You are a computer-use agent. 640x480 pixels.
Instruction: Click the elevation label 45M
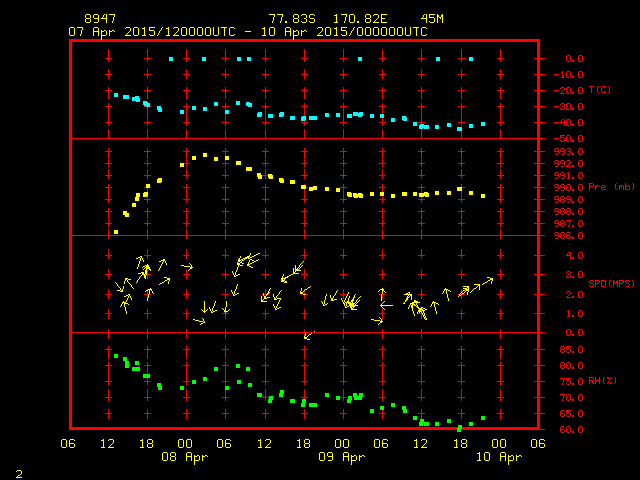pos(432,19)
